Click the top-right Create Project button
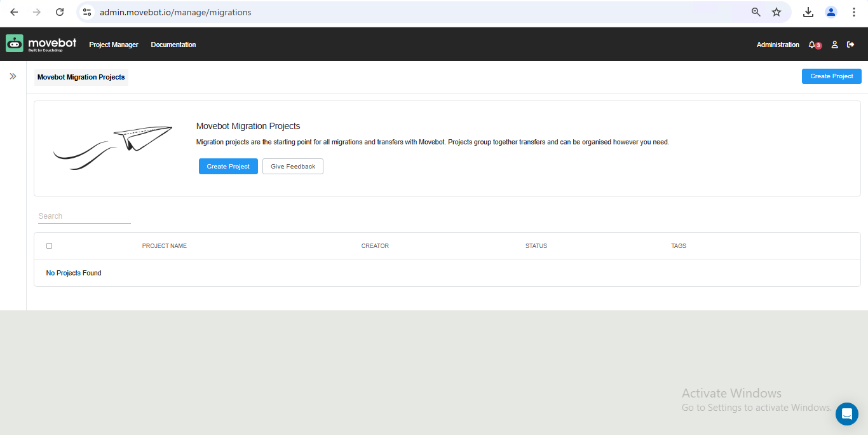The image size is (868, 435). pos(832,76)
